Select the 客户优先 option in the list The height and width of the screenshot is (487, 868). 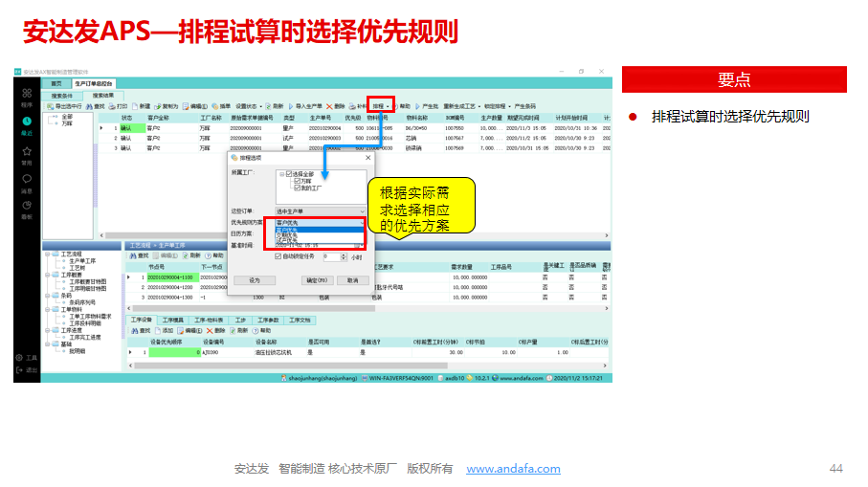pyautogui.click(x=319, y=230)
